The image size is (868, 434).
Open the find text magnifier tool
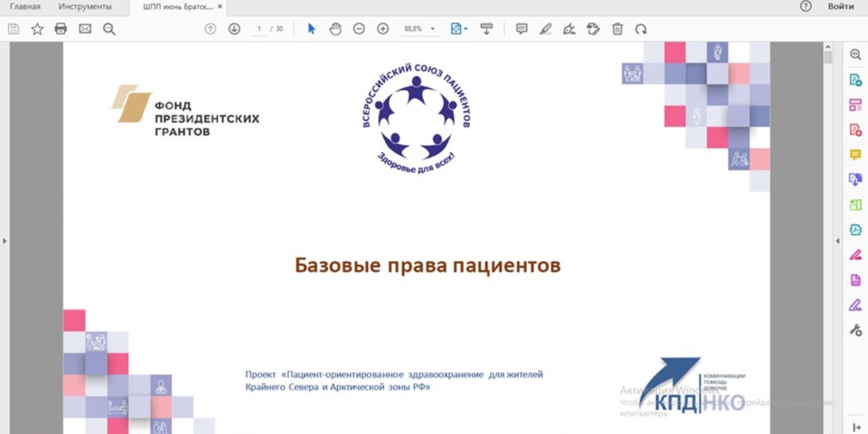108,28
